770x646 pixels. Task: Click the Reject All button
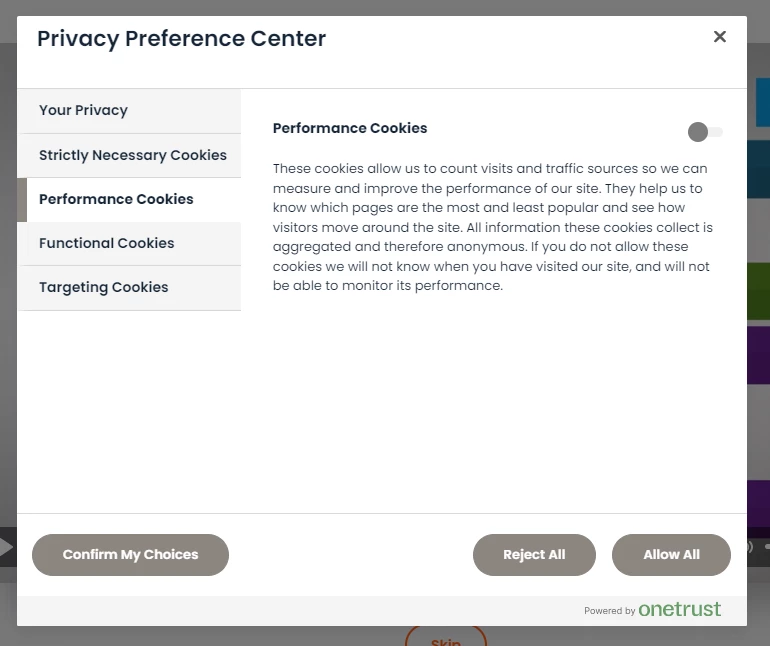tap(534, 555)
